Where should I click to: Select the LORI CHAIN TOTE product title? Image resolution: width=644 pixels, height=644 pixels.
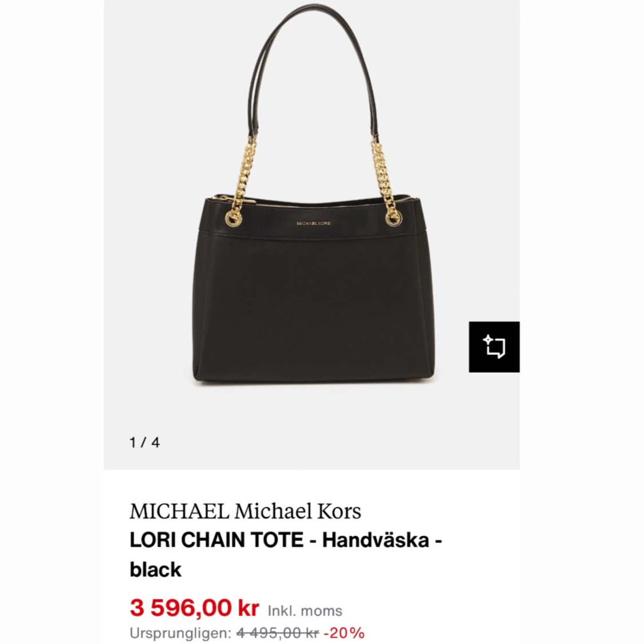pyautogui.click(x=216, y=540)
